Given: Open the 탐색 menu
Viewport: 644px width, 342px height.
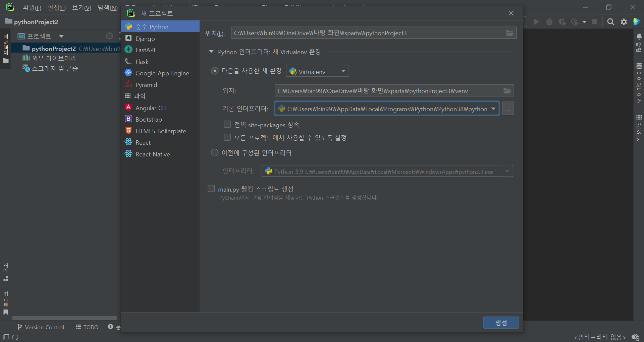Looking at the screenshot, I should coord(107,8).
